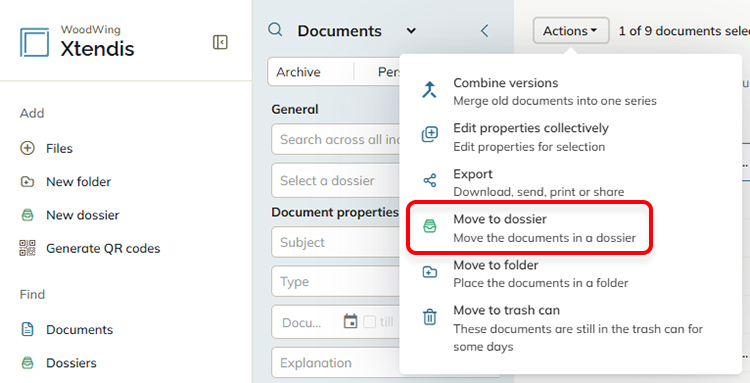This screenshot has height=383, width=750.
Task: Click the Document properties heading
Action: coord(335,212)
